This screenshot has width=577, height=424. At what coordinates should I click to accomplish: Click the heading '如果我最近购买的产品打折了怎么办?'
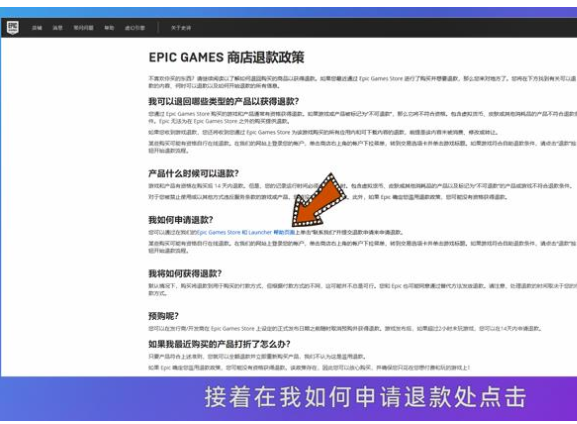click(x=219, y=344)
